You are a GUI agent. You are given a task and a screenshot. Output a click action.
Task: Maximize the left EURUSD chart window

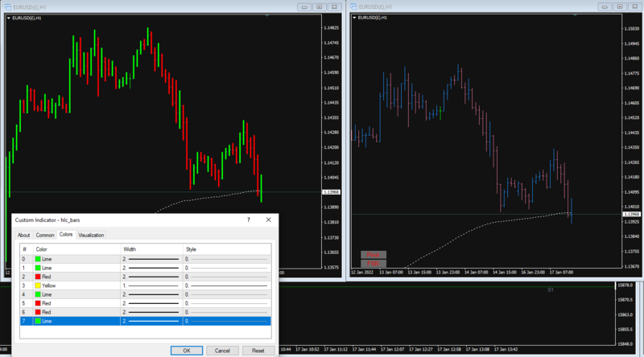point(319,7)
